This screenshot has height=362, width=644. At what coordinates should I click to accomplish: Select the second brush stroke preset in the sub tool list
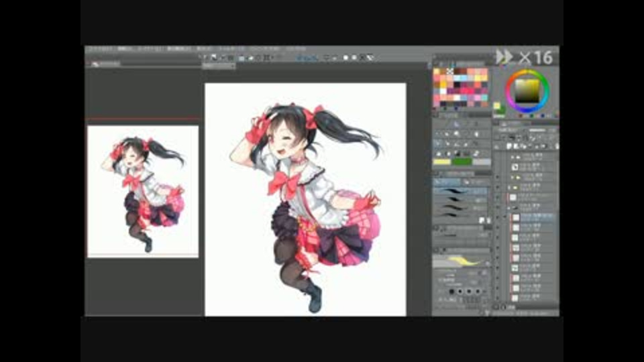460,200
